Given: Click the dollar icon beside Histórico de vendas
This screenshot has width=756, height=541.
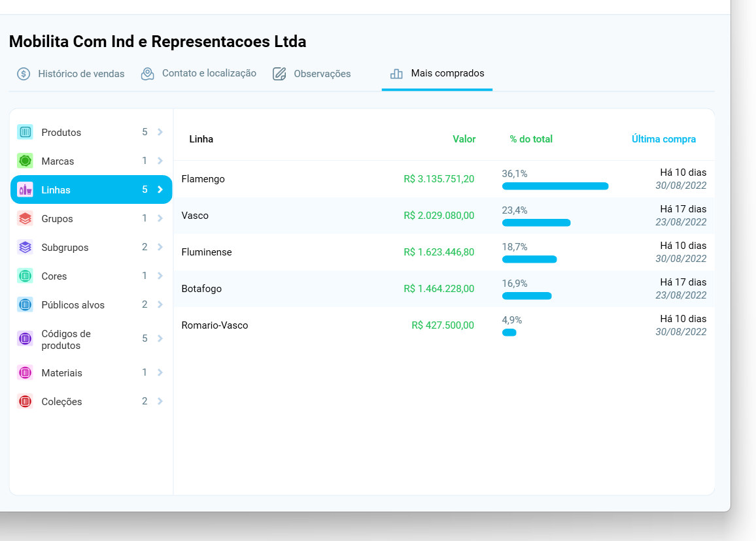Looking at the screenshot, I should point(24,74).
